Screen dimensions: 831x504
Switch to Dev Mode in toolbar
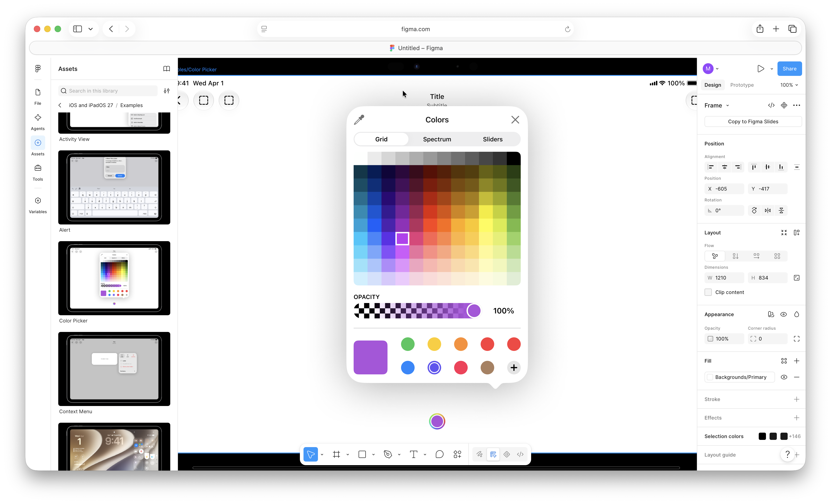click(x=520, y=454)
